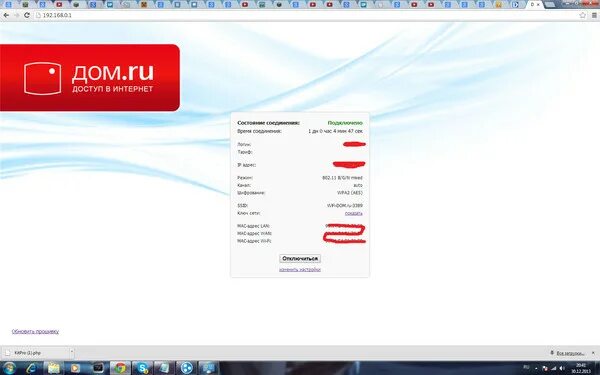Click the browser forward arrow
600x375 pixels.
(x=16, y=15)
